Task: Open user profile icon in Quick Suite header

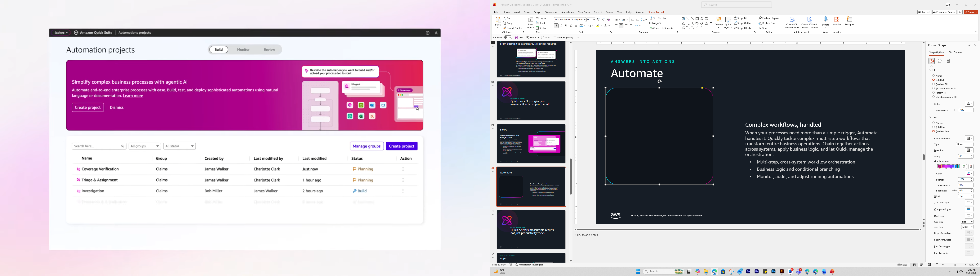Action: pyautogui.click(x=436, y=33)
